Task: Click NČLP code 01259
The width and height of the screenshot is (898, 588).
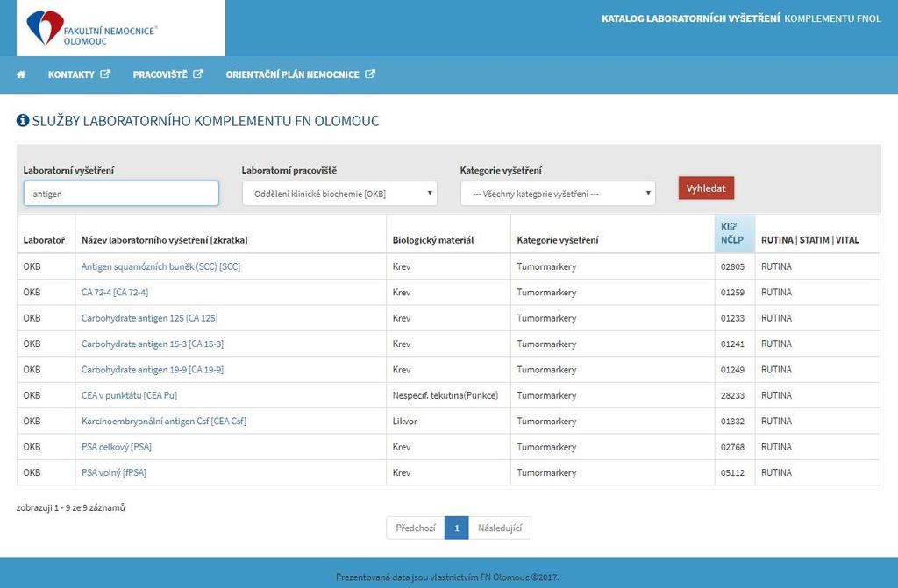Action: 732,292
